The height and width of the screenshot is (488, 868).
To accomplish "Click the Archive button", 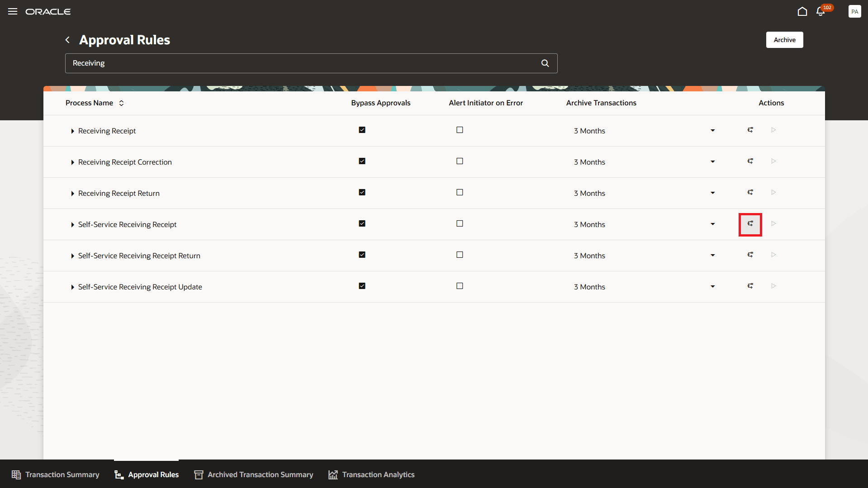I will (x=784, y=40).
